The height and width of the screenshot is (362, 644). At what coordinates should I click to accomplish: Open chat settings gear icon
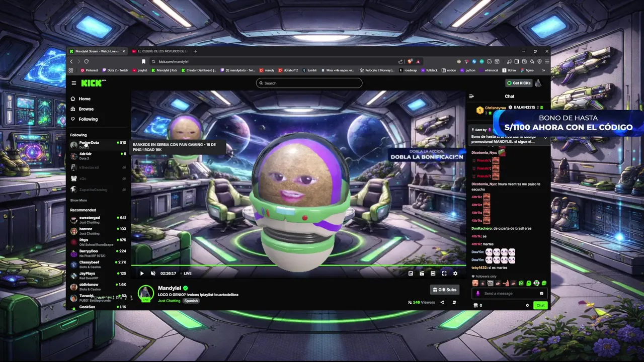point(527,305)
